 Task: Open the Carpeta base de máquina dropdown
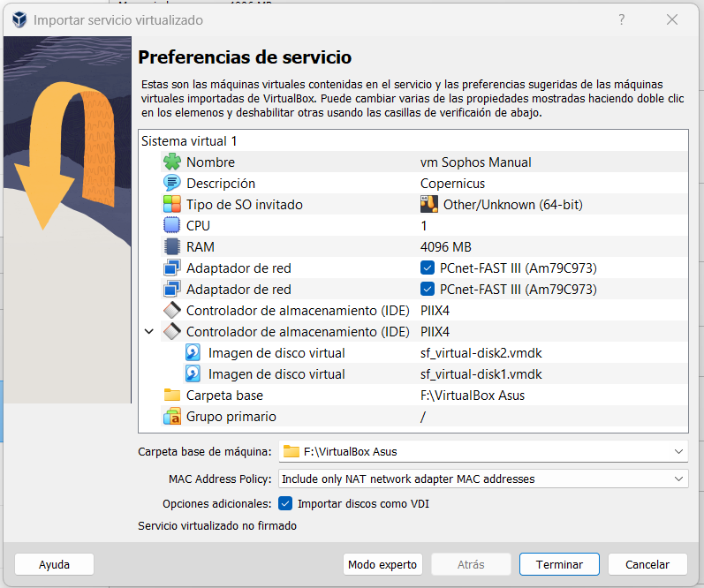point(678,452)
